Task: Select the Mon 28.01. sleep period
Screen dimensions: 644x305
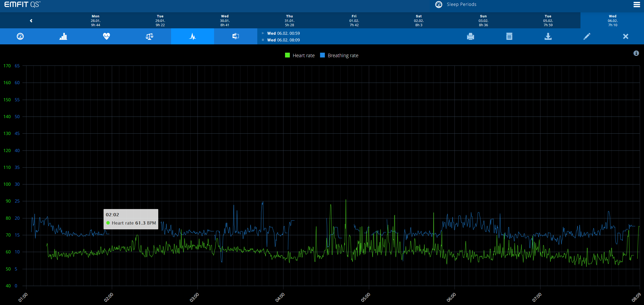Action: [96, 21]
